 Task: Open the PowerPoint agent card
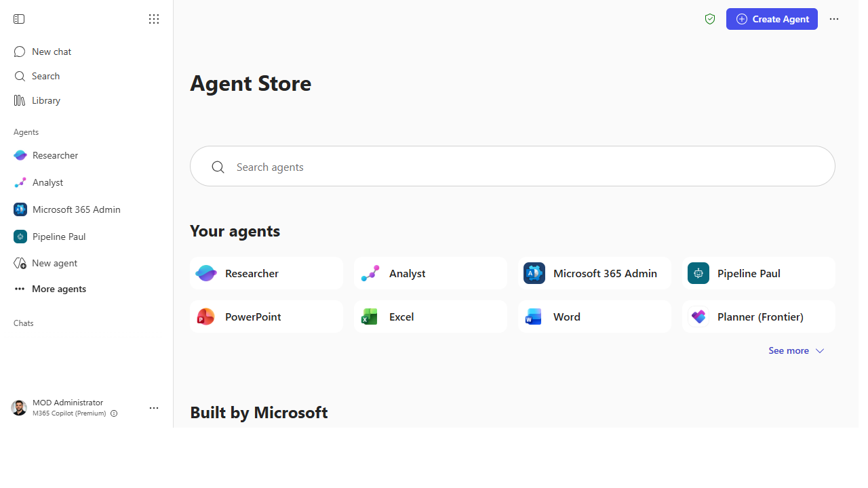(267, 317)
